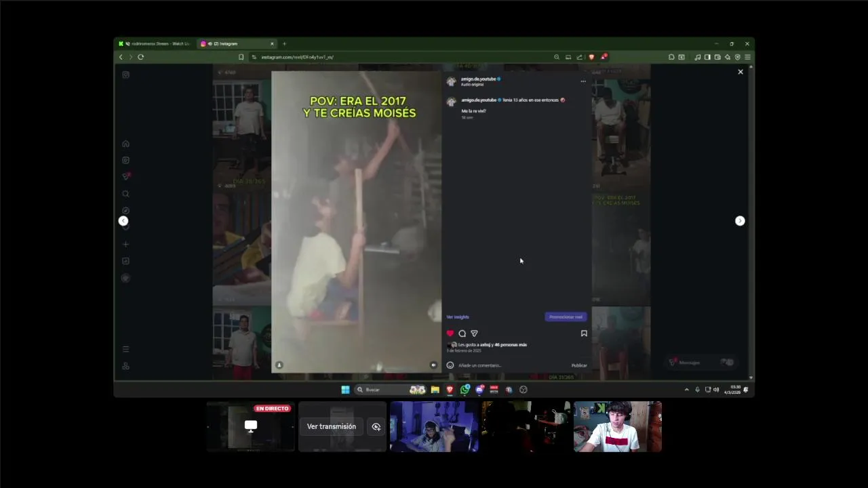This screenshot has height=488, width=868.
Task: Select the Instagram browser tab
Action: point(236,43)
